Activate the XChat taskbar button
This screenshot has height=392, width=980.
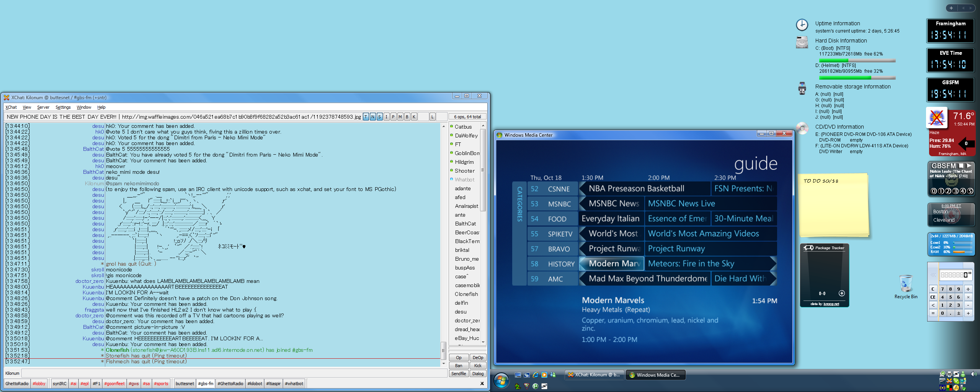pos(594,375)
